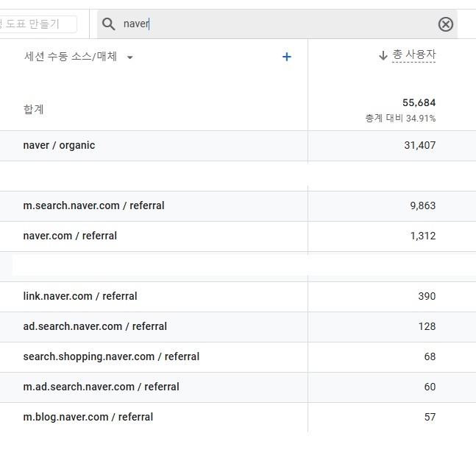
Task: Click the 390 users value
Action: tap(427, 296)
